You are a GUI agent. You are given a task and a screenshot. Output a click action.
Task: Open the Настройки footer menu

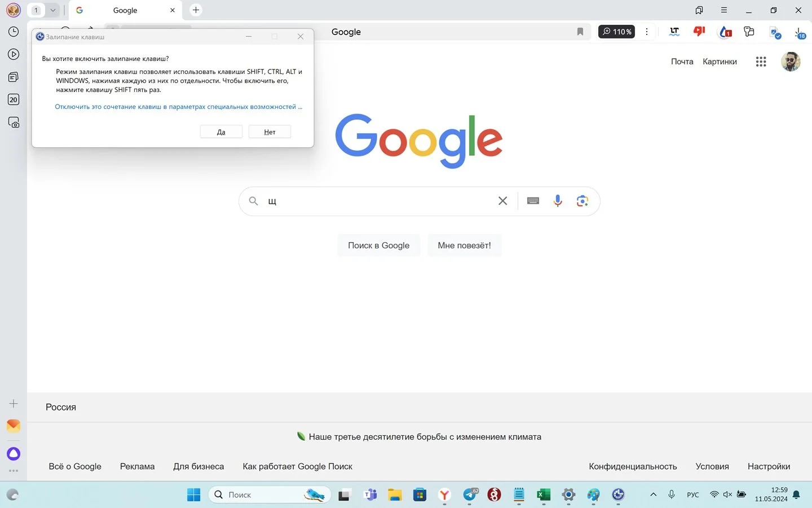click(769, 466)
